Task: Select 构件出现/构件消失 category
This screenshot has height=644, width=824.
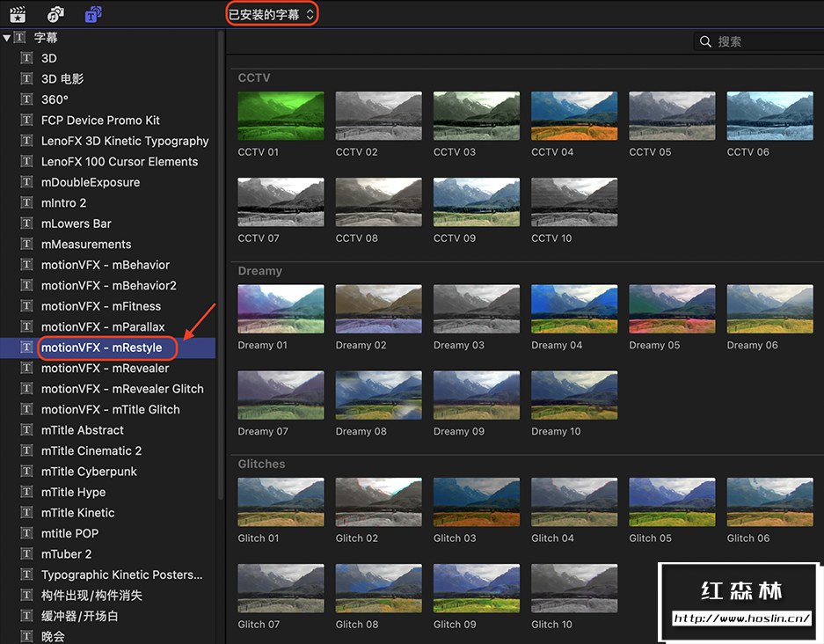Action: coord(91,596)
